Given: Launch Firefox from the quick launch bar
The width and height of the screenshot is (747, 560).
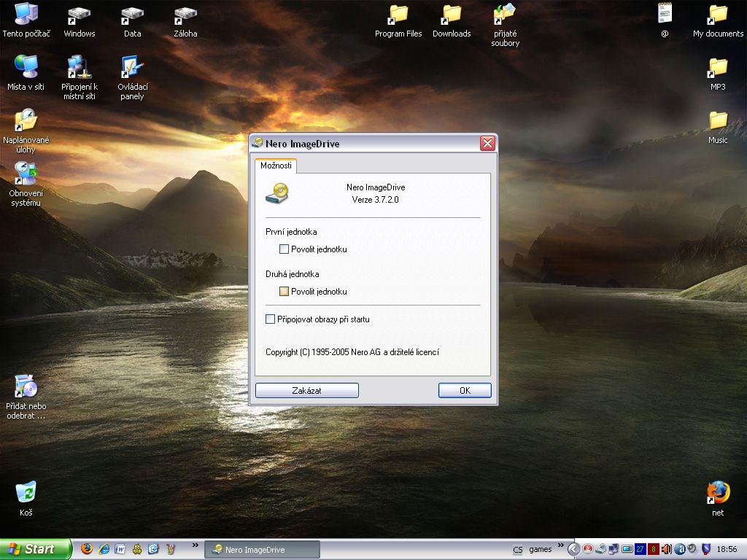Looking at the screenshot, I should [87, 549].
